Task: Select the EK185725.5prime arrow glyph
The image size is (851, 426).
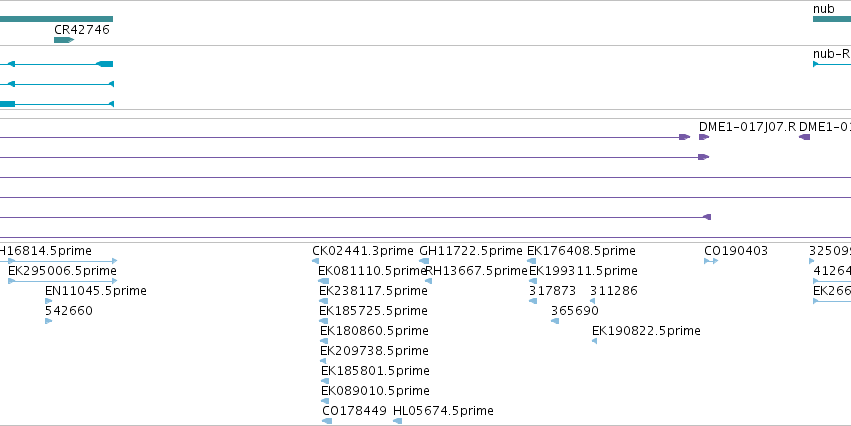Action: (323, 321)
